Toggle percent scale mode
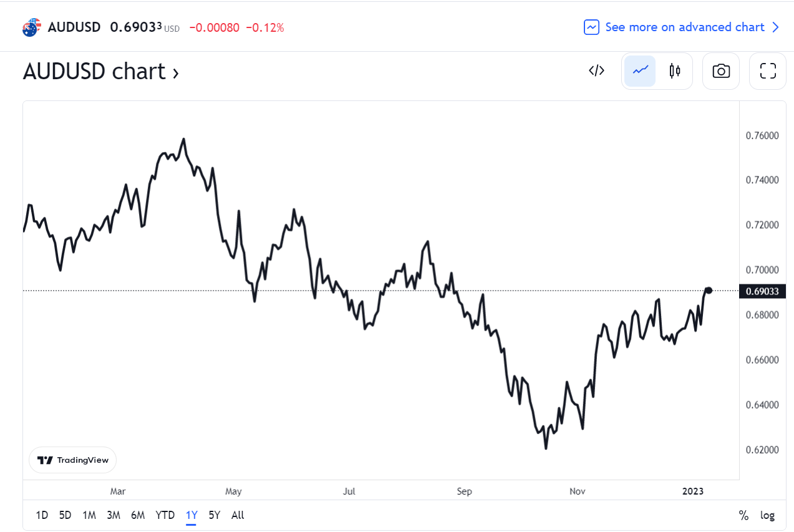 (x=743, y=515)
